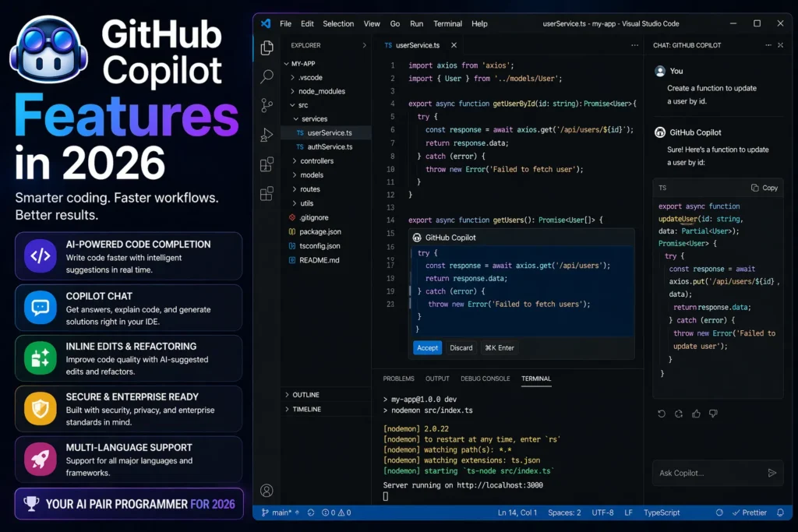Give thumbs up to Copilot response
This screenshot has width=798, height=532.
[696, 414]
